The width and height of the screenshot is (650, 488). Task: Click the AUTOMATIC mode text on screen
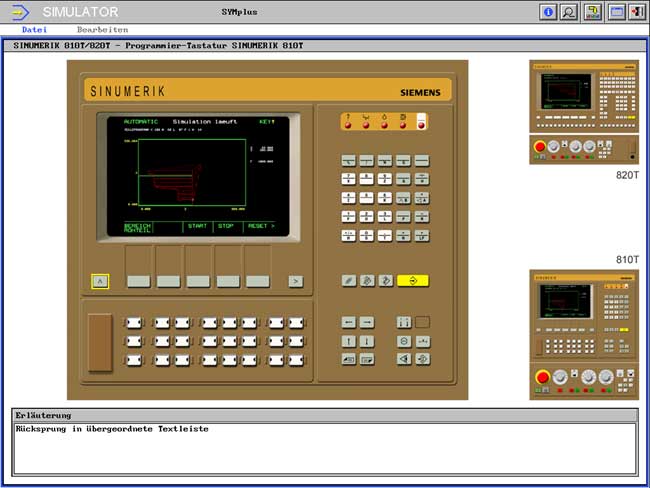[141, 121]
